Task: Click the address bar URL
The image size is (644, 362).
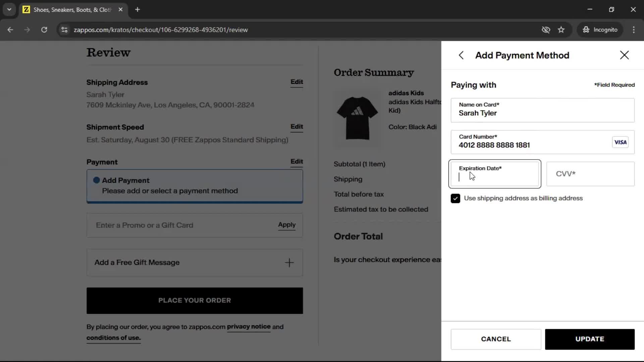Action: click(x=161, y=30)
